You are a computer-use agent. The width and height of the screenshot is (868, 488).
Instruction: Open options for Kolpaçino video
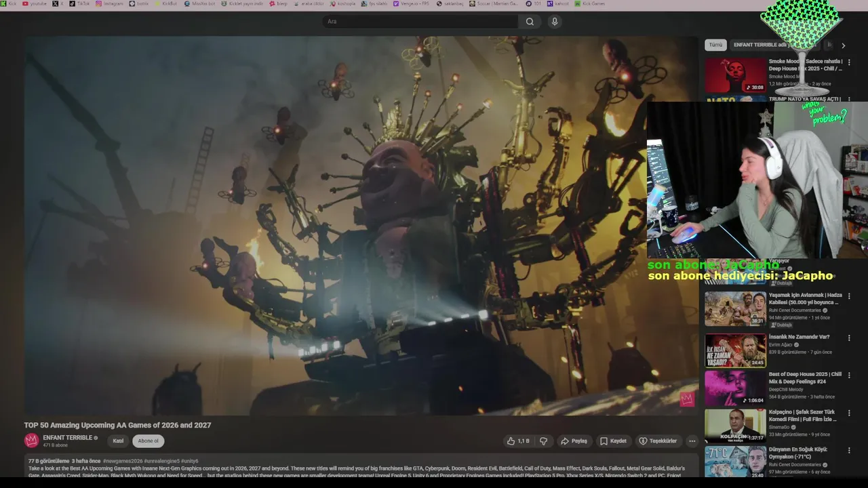pos(849,413)
